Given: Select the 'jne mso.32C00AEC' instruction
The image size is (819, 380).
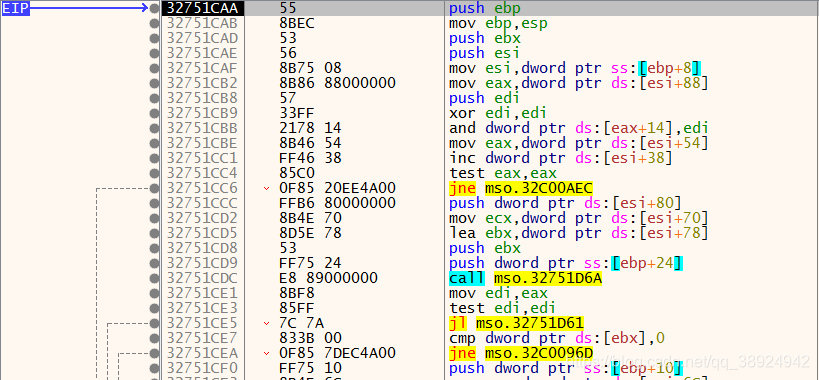Looking at the screenshot, I should [x=521, y=188].
